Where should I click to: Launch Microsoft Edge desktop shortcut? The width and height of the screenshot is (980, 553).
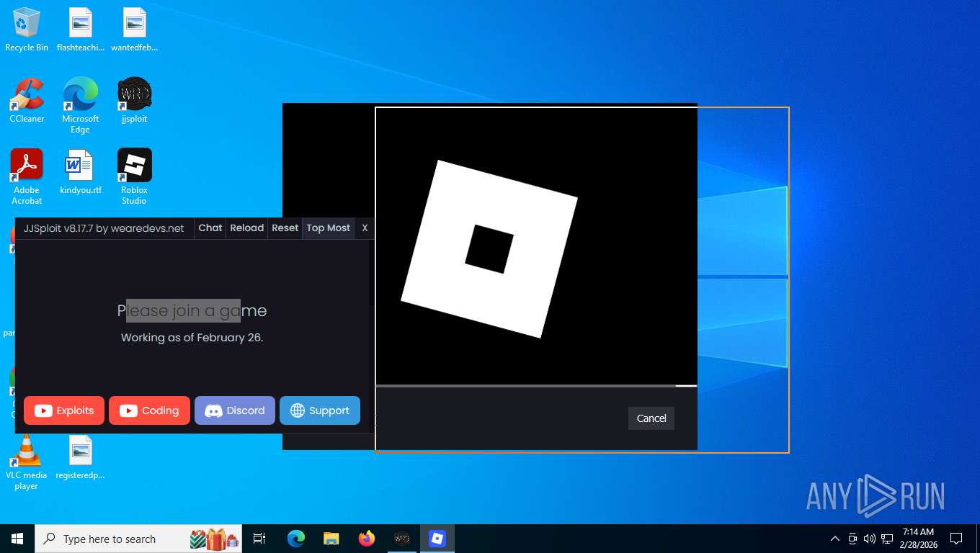pyautogui.click(x=81, y=105)
